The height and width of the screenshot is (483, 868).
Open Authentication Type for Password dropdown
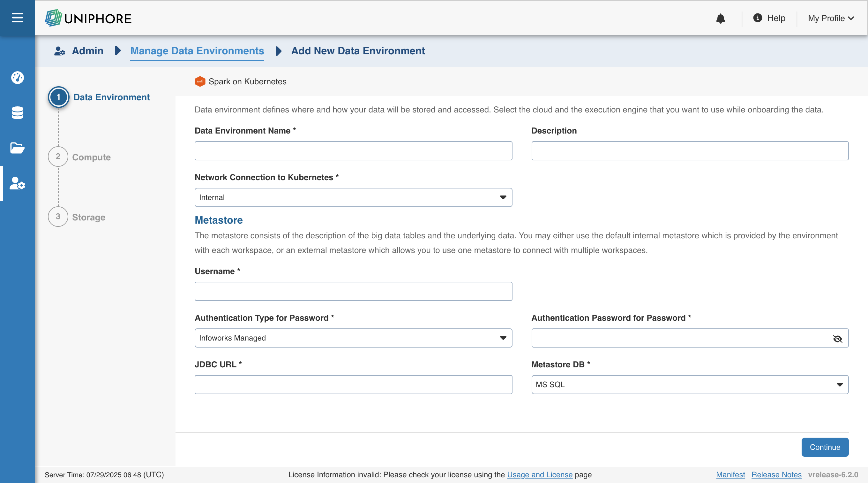[x=353, y=338]
